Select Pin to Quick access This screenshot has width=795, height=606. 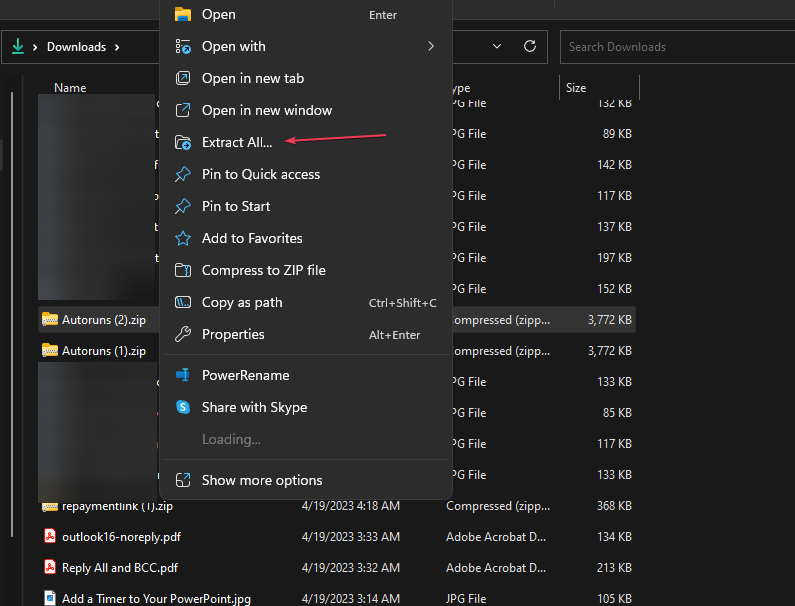click(306, 174)
